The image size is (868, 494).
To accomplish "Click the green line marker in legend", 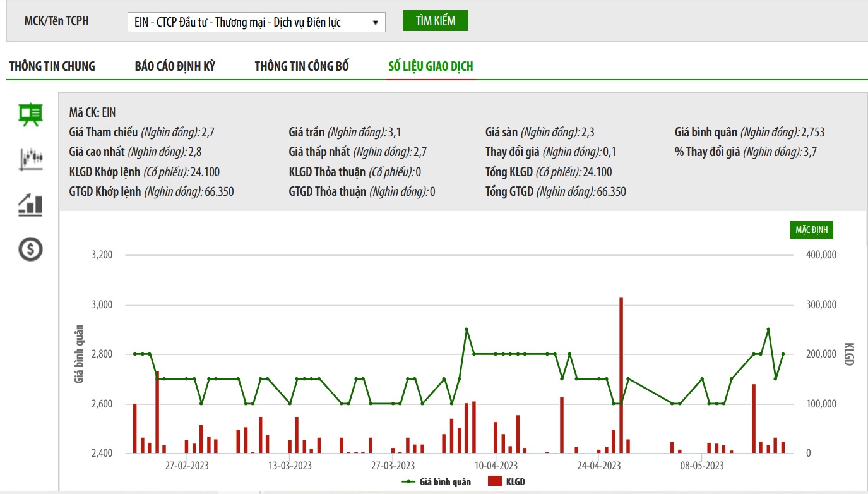I will (408, 482).
